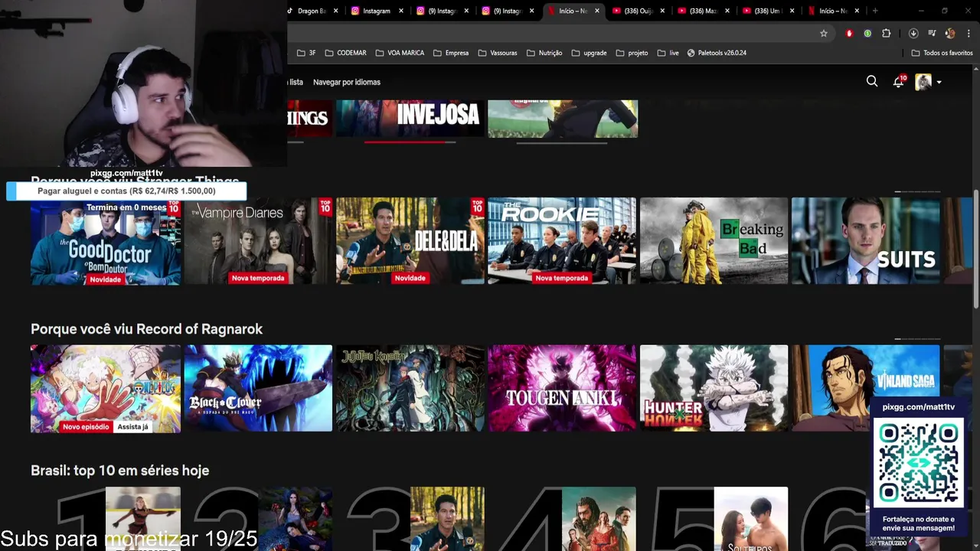The height and width of the screenshot is (551, 980).
Task: Click the Brasil: top 10 em séries hoje heading
Action: [x=119, y=471]
